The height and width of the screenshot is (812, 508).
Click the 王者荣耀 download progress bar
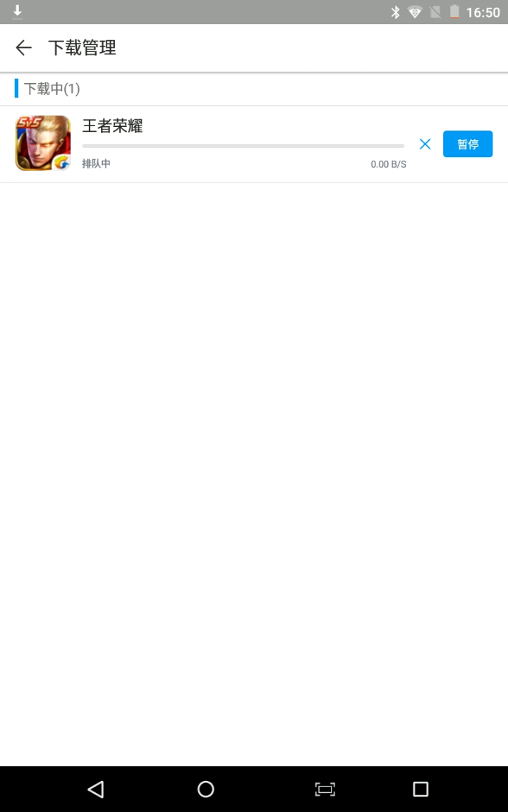[x=243, y=146]
